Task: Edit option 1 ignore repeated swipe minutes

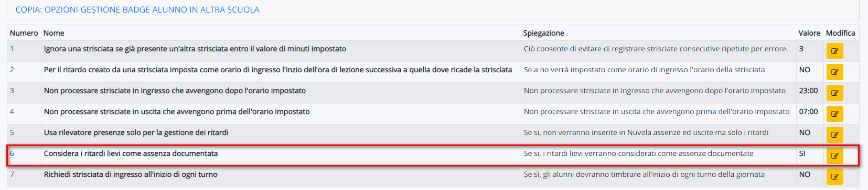Action: click(x=834, y=51)
